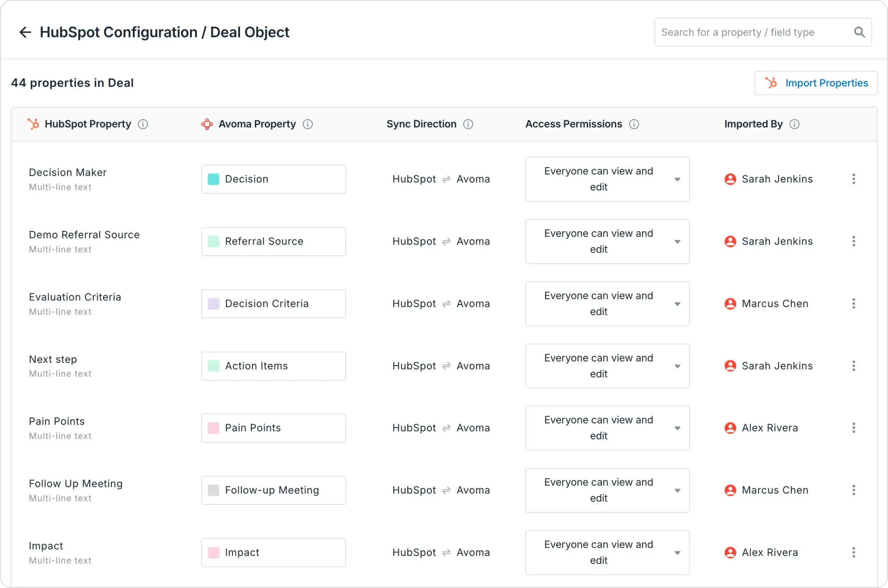
Task: Open the three-dot menu for Decision Maker
Action: (854, 179)
